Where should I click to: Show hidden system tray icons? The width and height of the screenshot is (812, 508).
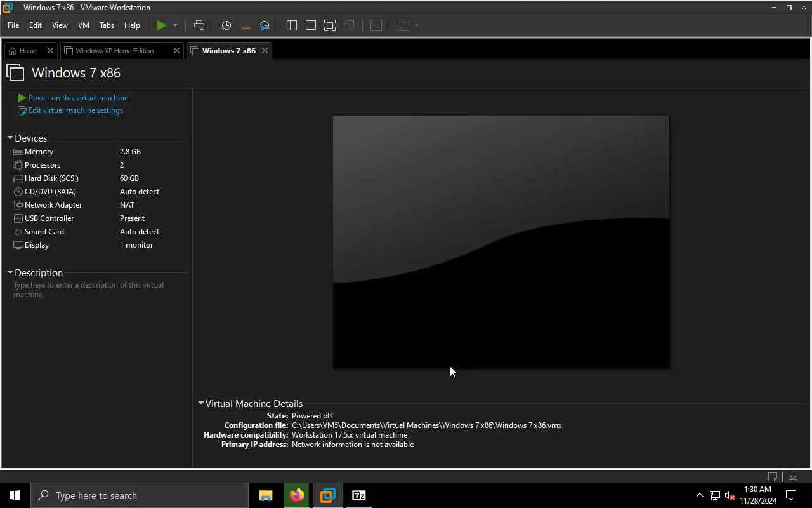click(x=700, y=495)
